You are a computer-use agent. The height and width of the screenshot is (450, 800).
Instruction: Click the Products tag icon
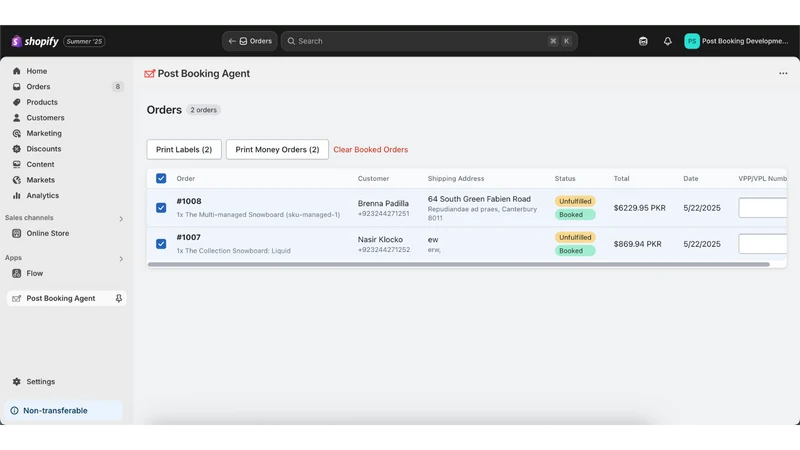[17, 102]
